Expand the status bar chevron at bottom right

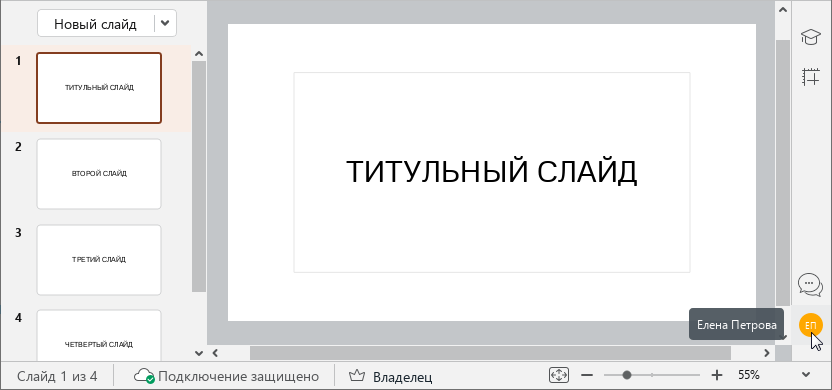coord(806,375)
